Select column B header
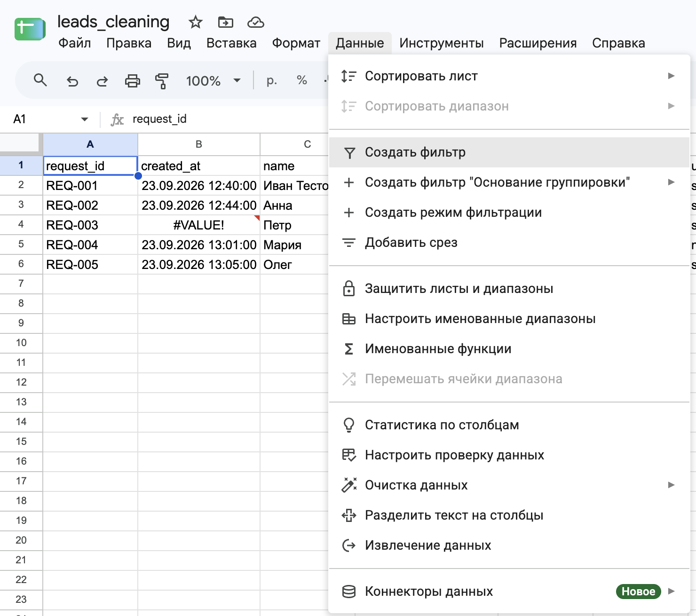This screenshot has height=616, width=696. pos(199,144)
